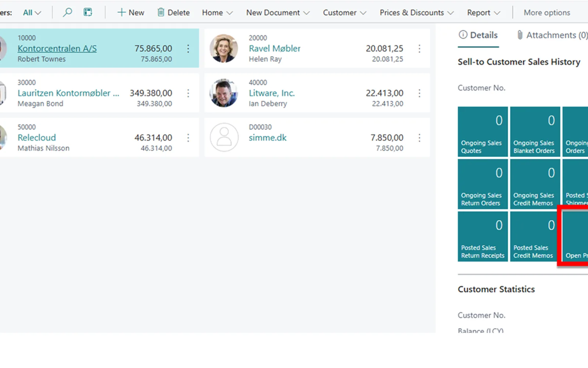The height and width of the screenshot is (368, 588).
Task: Expand the Prices & Discounts menu
Action: (417, 13)
